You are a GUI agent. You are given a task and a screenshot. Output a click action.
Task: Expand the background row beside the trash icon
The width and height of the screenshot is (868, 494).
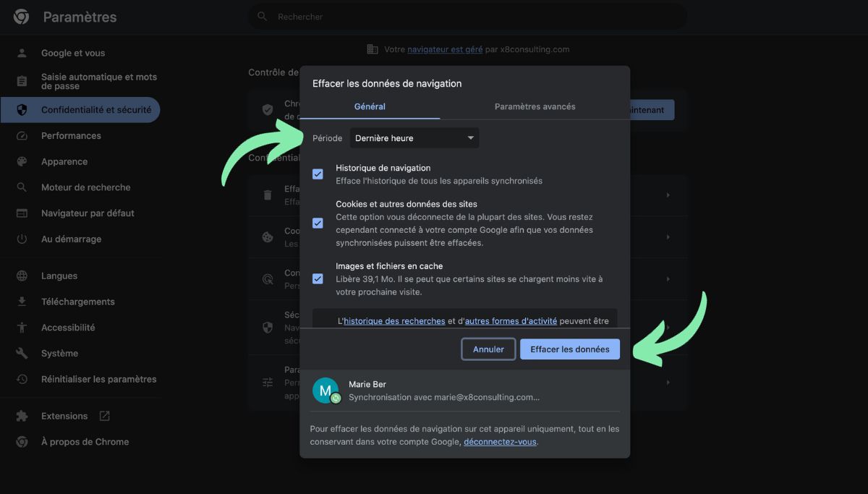tap(668, 195)
